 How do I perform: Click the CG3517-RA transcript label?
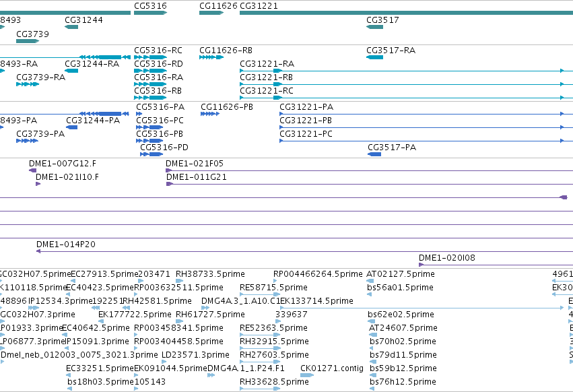click(x=391, y=51)
